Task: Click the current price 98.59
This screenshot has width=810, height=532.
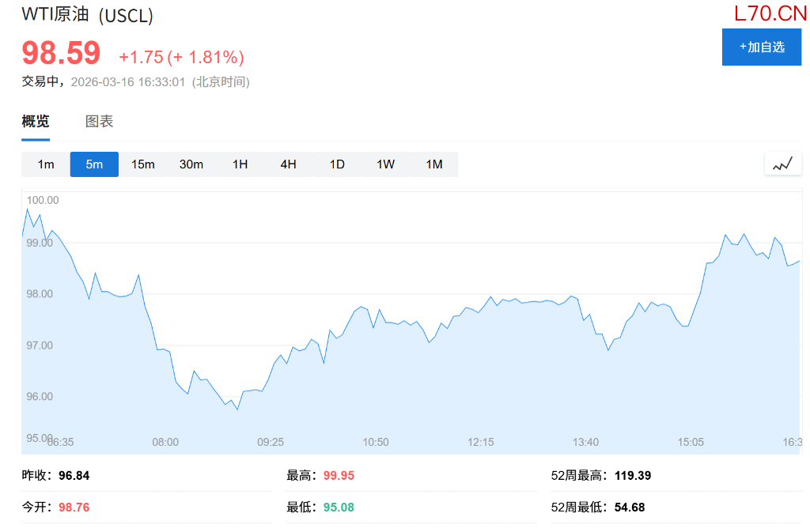Action: point(61,54)
